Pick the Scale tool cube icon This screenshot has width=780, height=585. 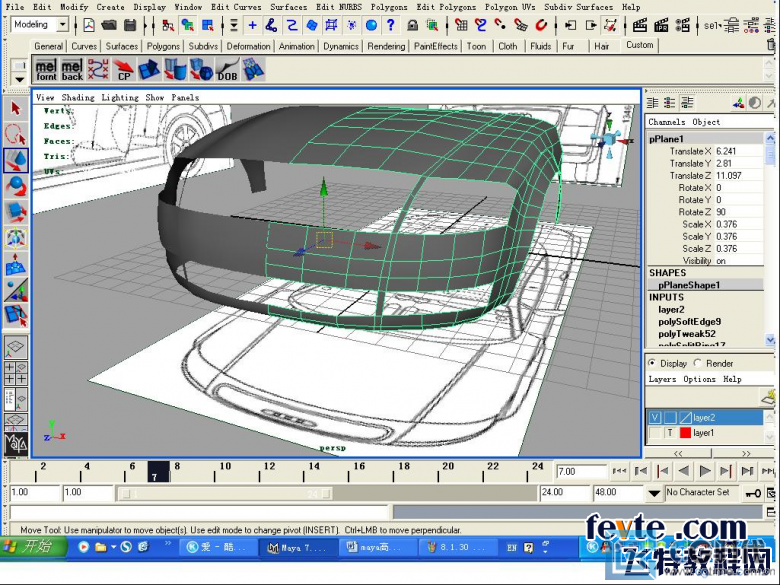coord(15,212)
